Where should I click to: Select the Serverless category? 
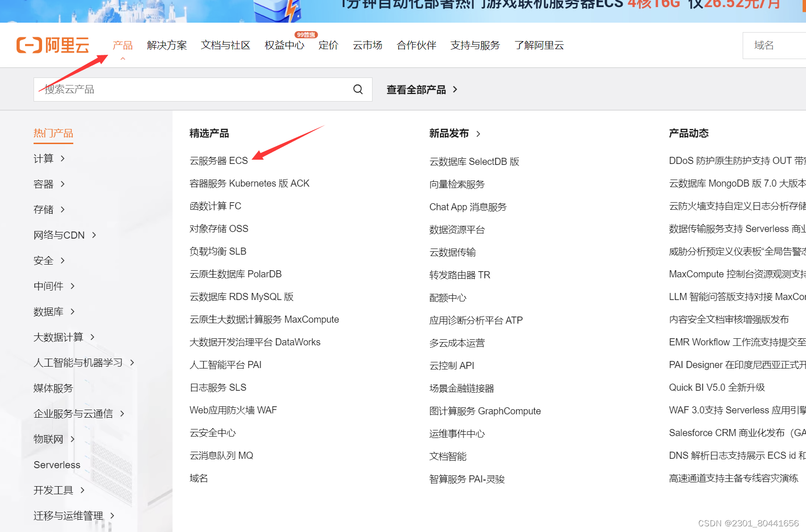tap(57, 465)
